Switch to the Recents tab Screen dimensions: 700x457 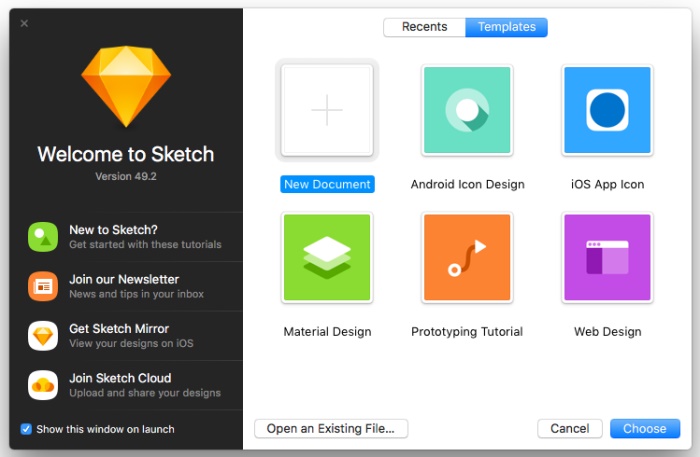424,27
